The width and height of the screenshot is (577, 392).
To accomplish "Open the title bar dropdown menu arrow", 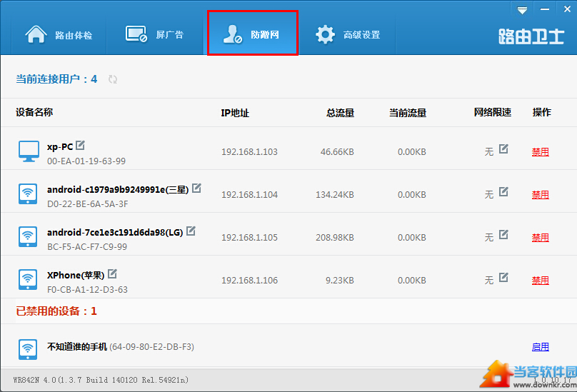I will coord(522,10).
